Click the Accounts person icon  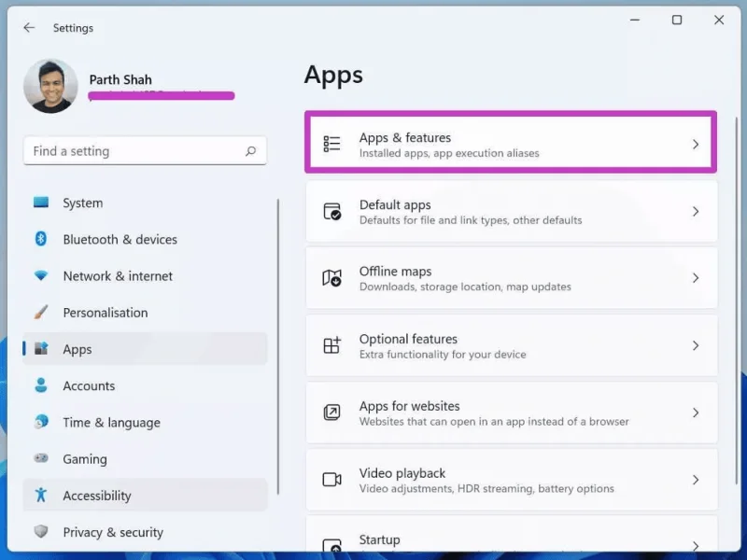41,385
